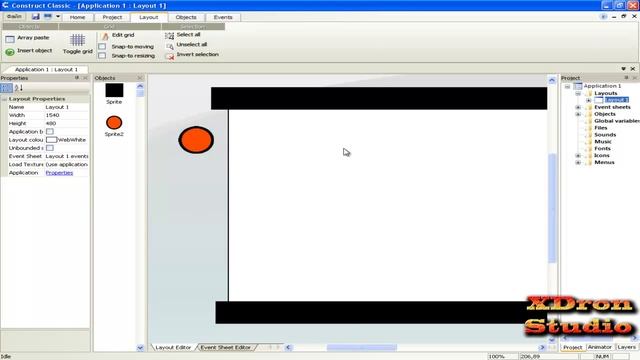Click the alphabetical sort icon in Properties
The image size is (640, 360).
coord(19,88)
